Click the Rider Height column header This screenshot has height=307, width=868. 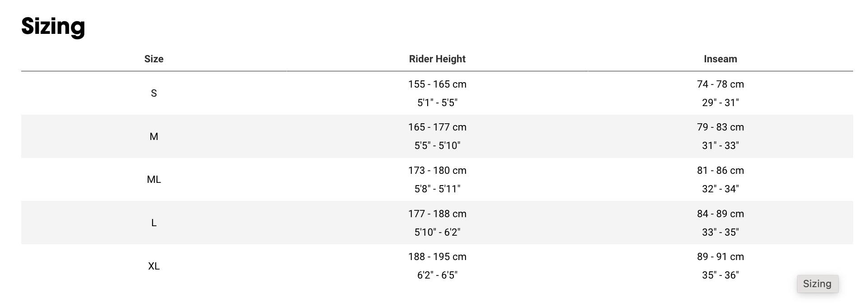[437, 59]
